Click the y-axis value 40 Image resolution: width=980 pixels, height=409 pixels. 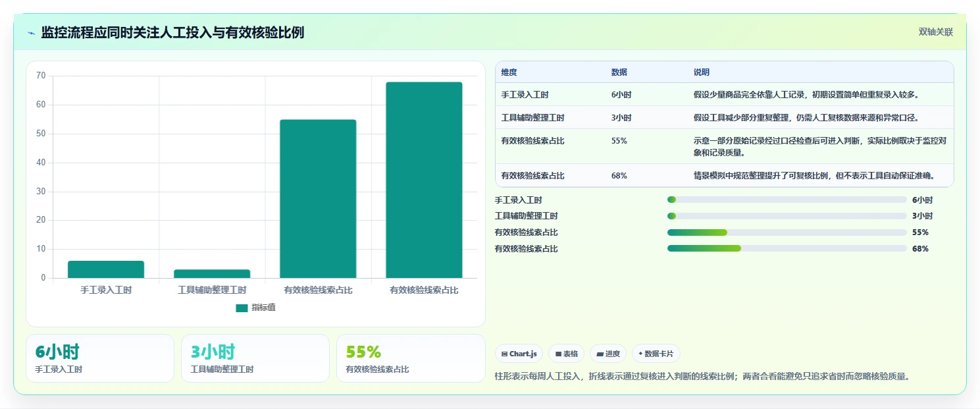click(41, 163)
